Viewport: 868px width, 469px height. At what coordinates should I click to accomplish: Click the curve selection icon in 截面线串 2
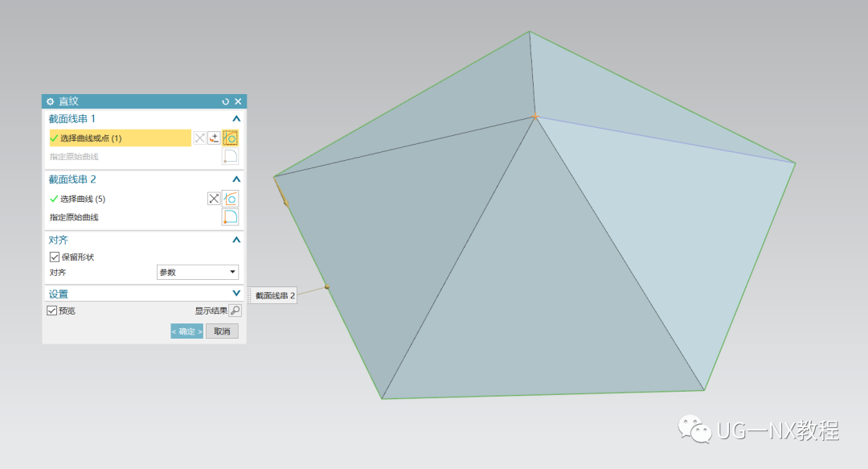231,199
